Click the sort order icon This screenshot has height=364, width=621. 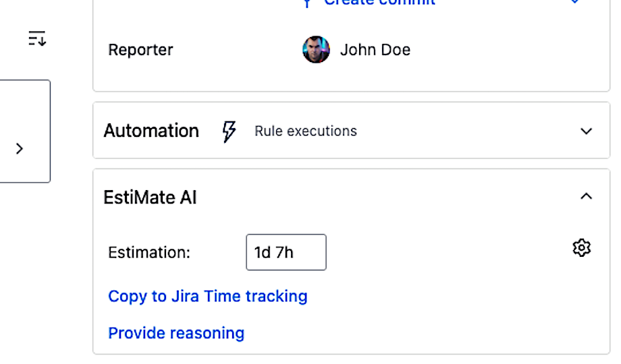(x=37, y=39)
